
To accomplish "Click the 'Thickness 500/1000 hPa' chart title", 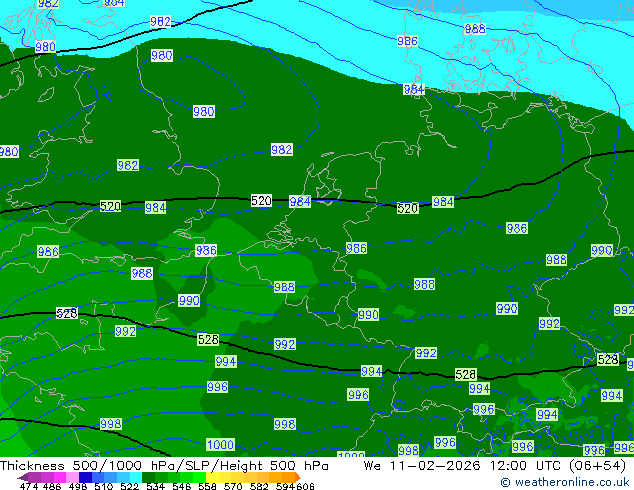I will [x=89, y=466].
